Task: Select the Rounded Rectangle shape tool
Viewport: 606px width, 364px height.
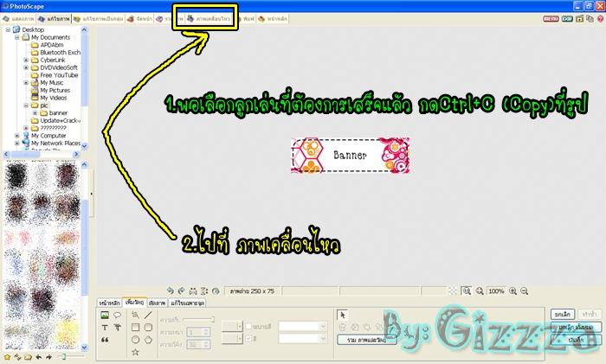Action: 148,328
